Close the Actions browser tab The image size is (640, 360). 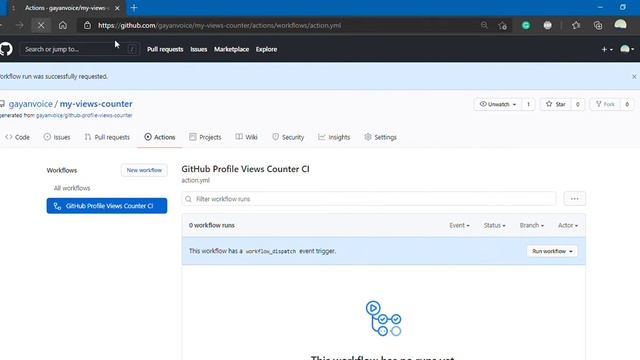(x=117, y=8)
